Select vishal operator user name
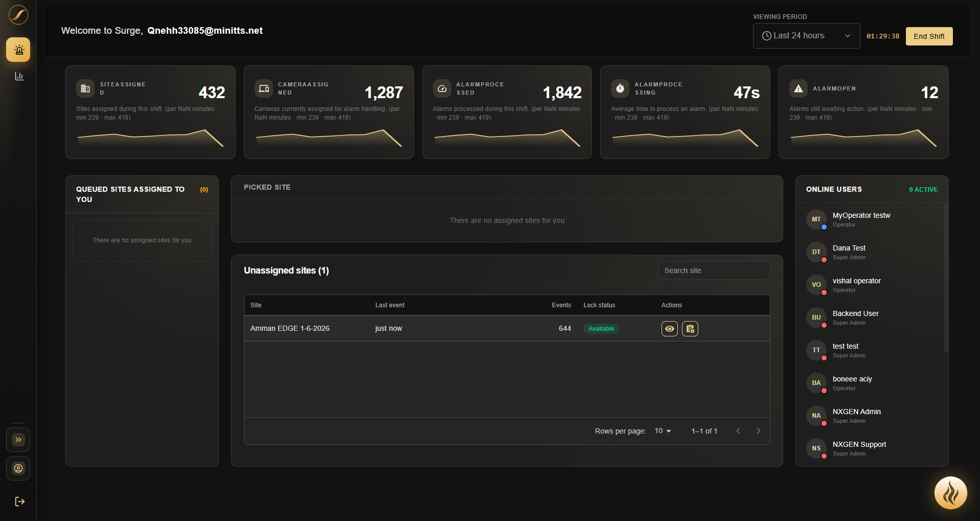Viewport: 980px width, 521px height. point(856,281)
